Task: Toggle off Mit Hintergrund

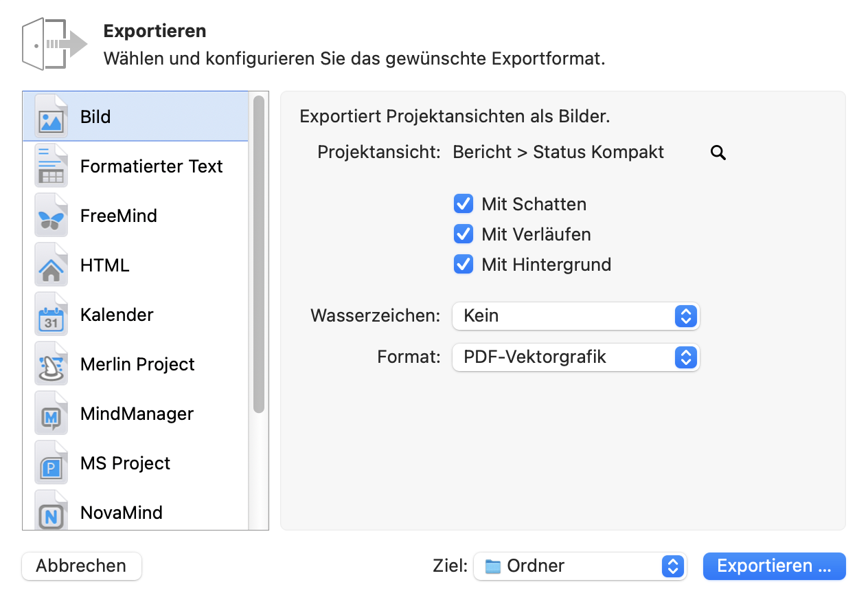Action: point(464,264)
